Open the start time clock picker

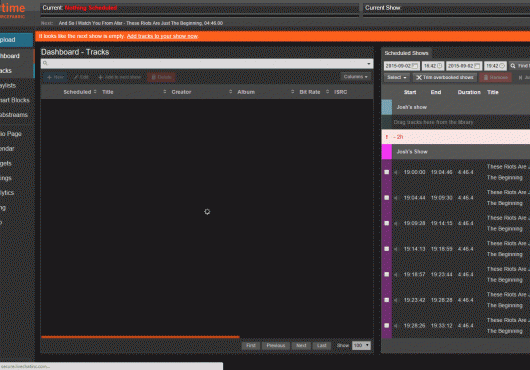tap(439, 66)
